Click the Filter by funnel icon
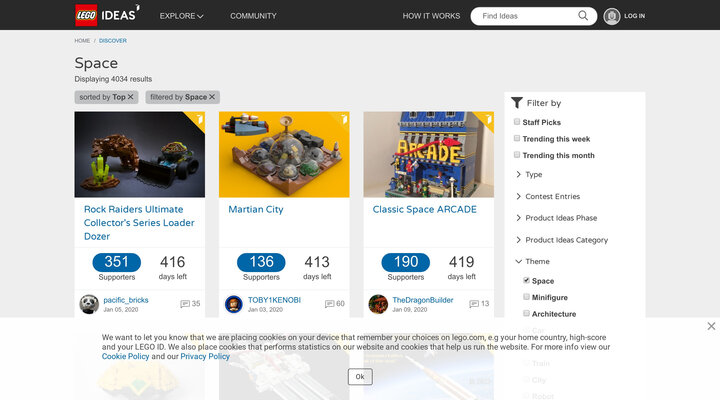 [x=517, y=103]
